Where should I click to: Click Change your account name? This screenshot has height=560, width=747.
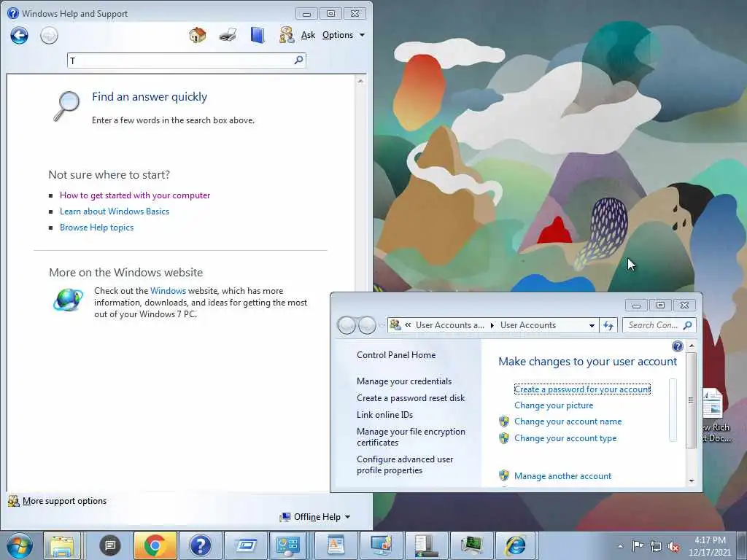(568, 421)
